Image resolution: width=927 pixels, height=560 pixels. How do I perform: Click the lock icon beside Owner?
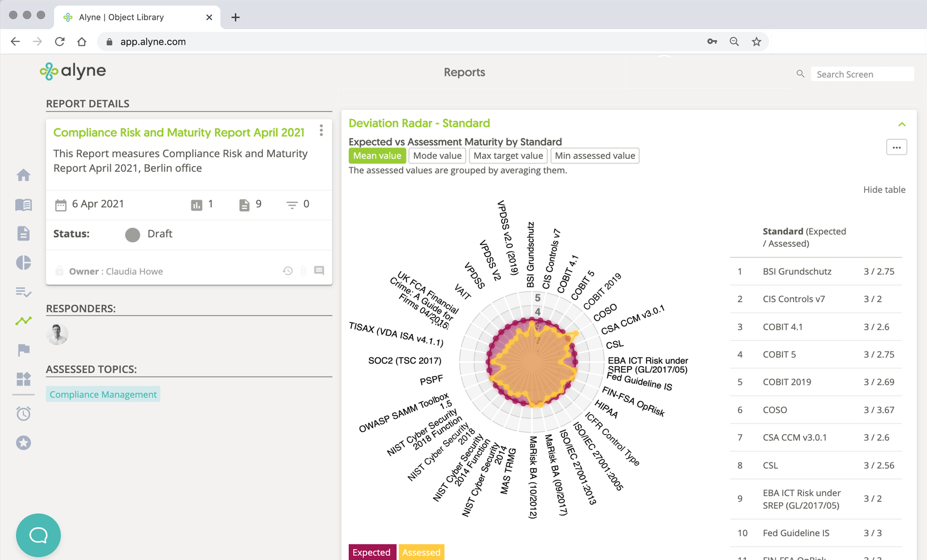tap(59, 271)
